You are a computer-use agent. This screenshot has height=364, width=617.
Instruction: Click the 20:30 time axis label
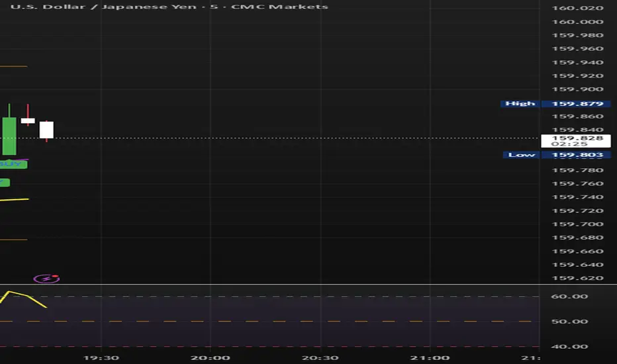tap(320, 358)
